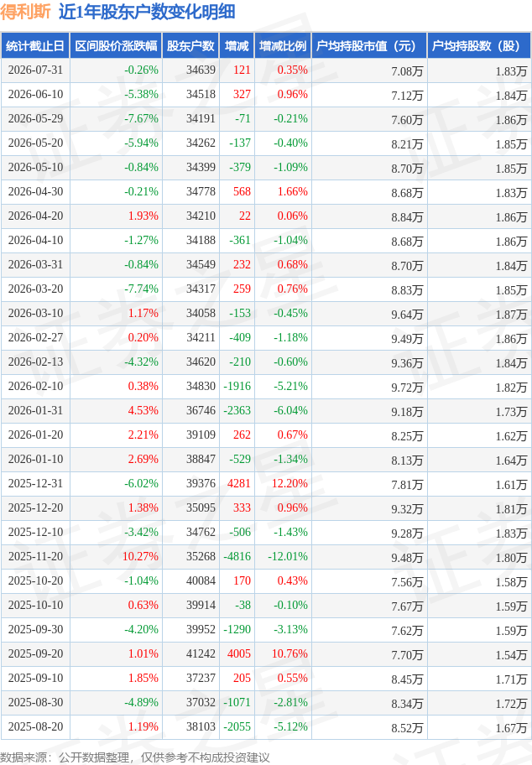The height and width of the screenshot is (765, 532).
Task: Click the 股东户数 column header
Action: pos(190,46)
